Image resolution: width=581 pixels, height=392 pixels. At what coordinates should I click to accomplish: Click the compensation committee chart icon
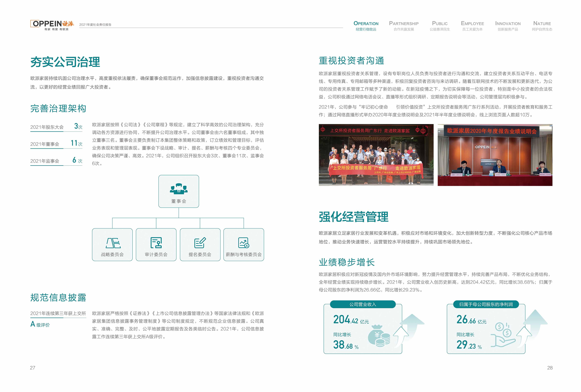243,243
